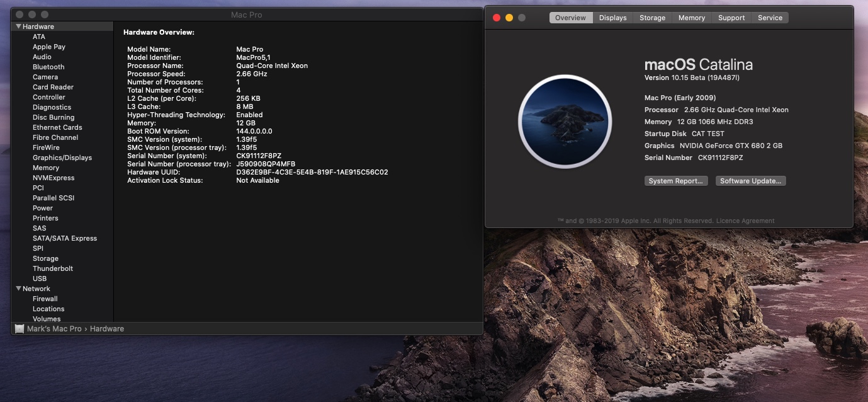Click the processor tray serial J590908QP4MFB

click(266, 164)
